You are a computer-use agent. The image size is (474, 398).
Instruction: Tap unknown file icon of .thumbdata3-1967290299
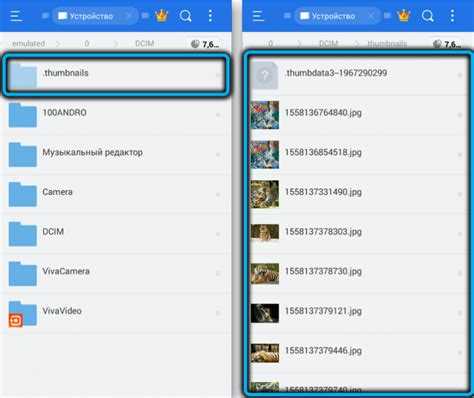tap(265, 75)
